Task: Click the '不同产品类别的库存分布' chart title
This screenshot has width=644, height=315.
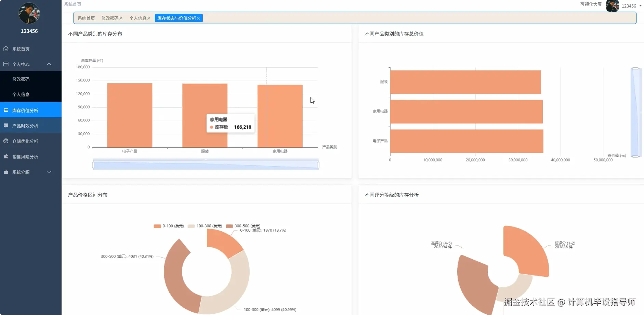Action: click(95, 34)
